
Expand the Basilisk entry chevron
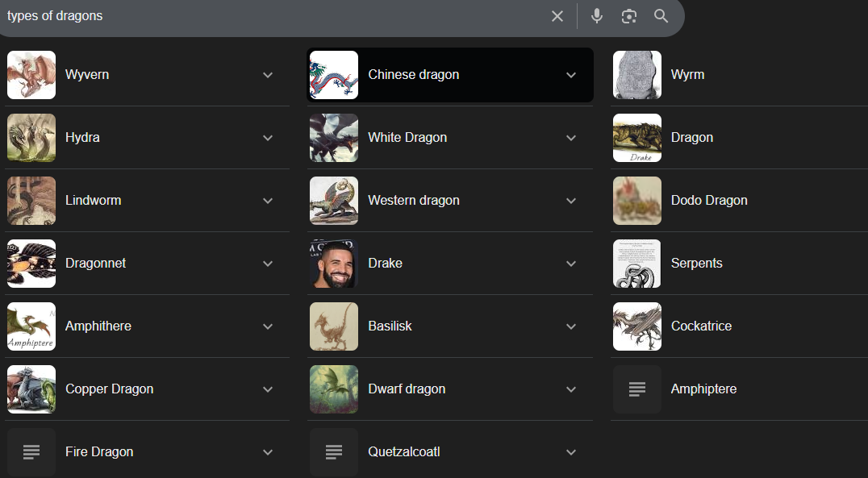(x=571, y=326)
